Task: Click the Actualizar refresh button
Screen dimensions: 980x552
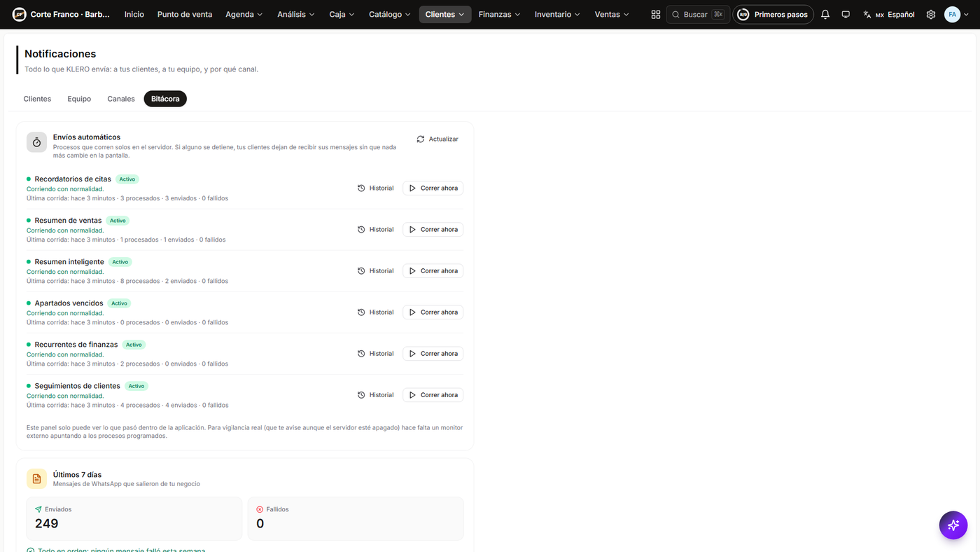Action: tap(437, 139)
